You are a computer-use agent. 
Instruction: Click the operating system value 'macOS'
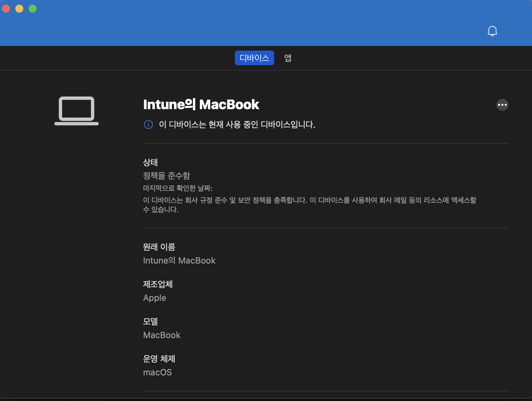(157, 372)
